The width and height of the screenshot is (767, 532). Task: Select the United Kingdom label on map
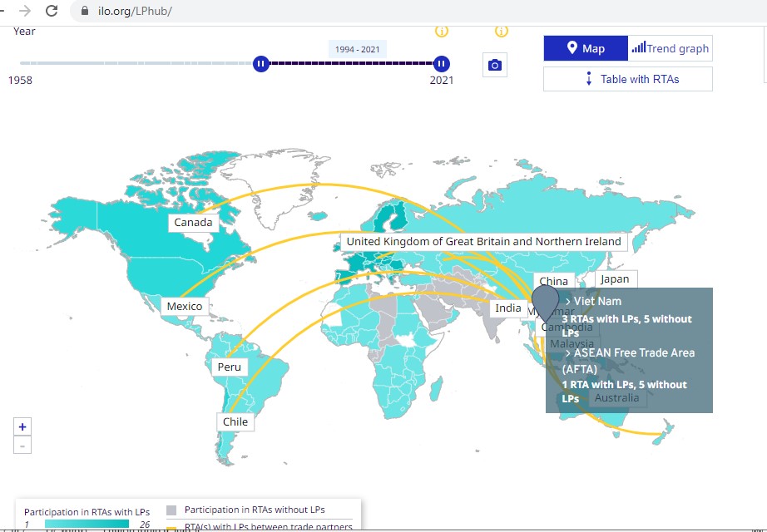click(x=483, y=241)
